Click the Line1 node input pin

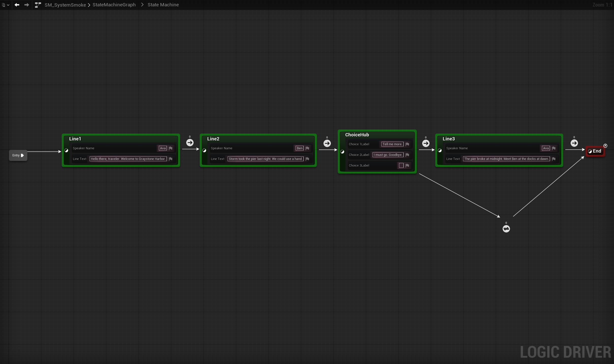(x=66, y=151)
